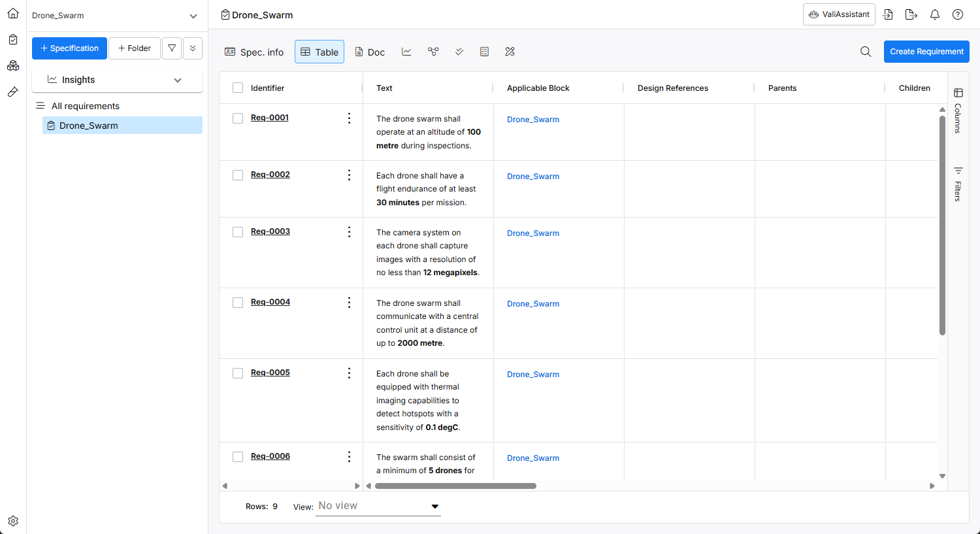The height and width of the screenshot is (534, 980).
Task: Check the box for Req-0001
Action: tap(238, 118)
